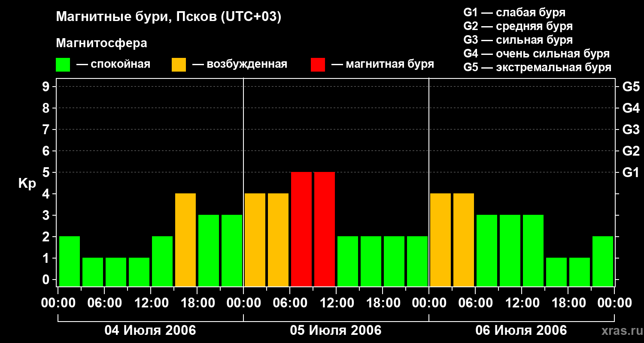Click the orange 'возбужденная' legend swatch
Screen dimensions: 644x343
pyautogui.click(x=179, y=65)
